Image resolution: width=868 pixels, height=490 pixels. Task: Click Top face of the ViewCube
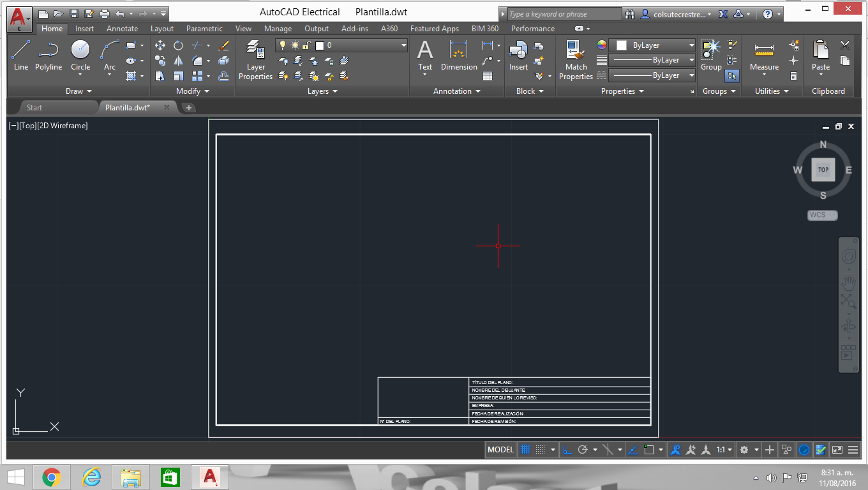[x=823, y=170]
